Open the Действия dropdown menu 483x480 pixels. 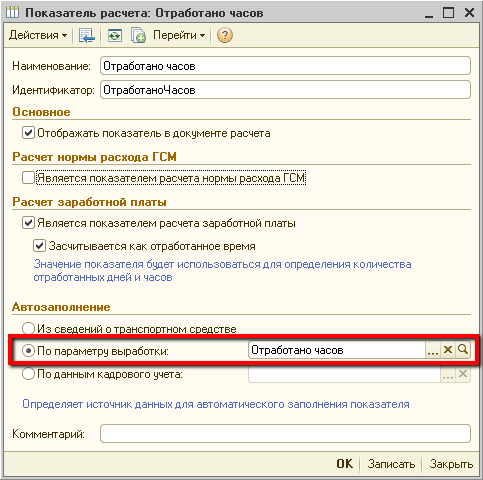point(38,35)
